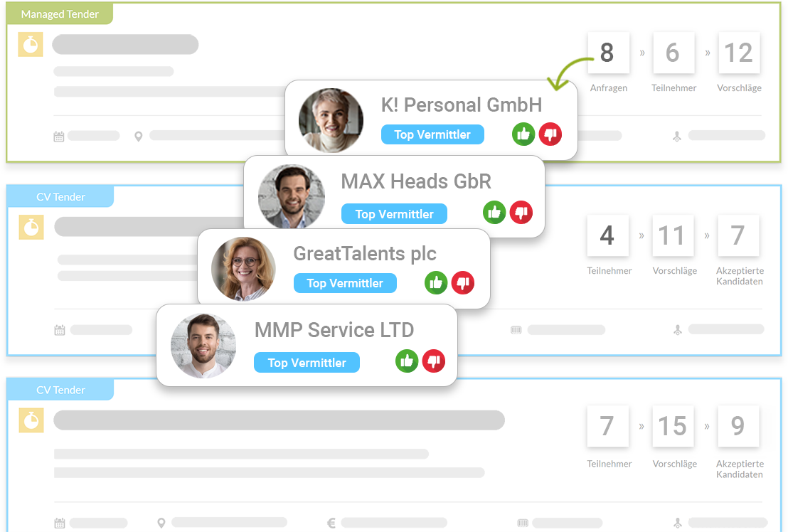
Task: Click the 15 Vorschläge counter box
Action: click(x=672, y=426)
